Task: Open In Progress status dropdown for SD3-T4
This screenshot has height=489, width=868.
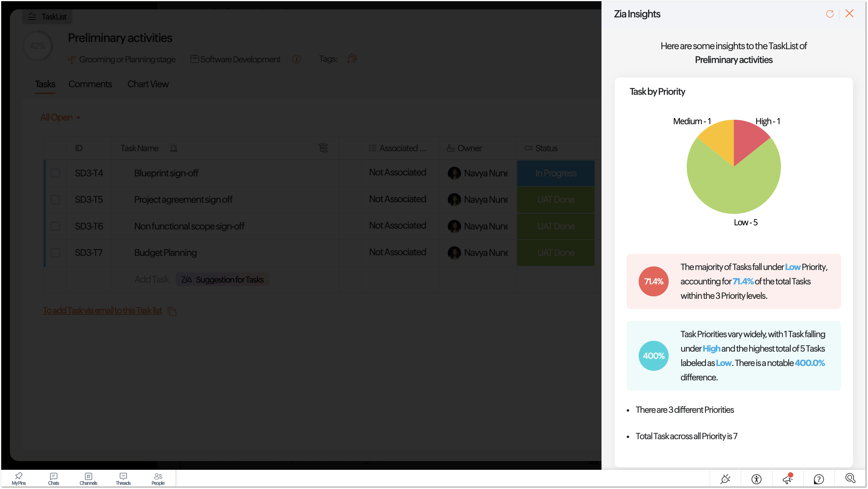Action: pos(556,173)
